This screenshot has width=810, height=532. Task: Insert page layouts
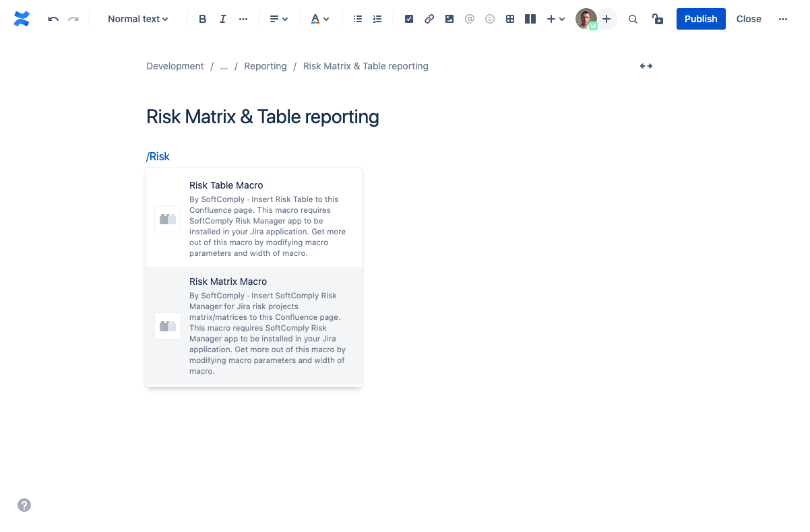(x=530, y=19)
